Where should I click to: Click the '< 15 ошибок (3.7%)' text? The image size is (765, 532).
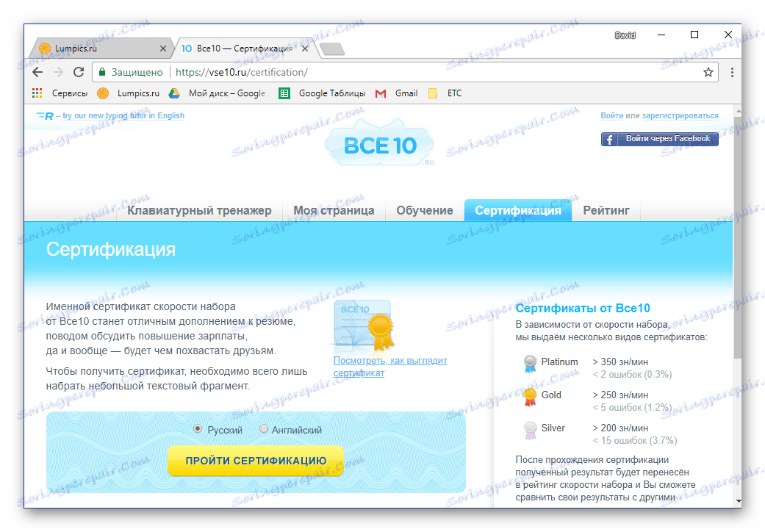click(x=635, y=441)
